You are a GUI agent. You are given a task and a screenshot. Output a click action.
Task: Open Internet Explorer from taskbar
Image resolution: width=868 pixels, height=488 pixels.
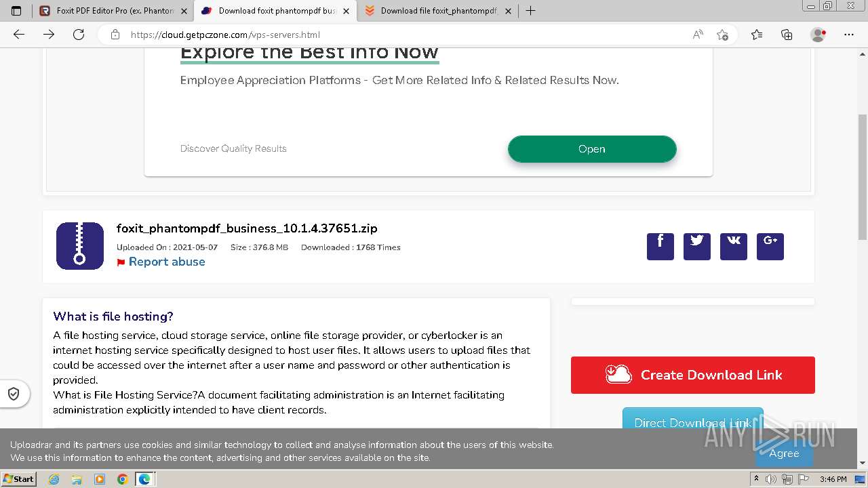click(54, 479)
